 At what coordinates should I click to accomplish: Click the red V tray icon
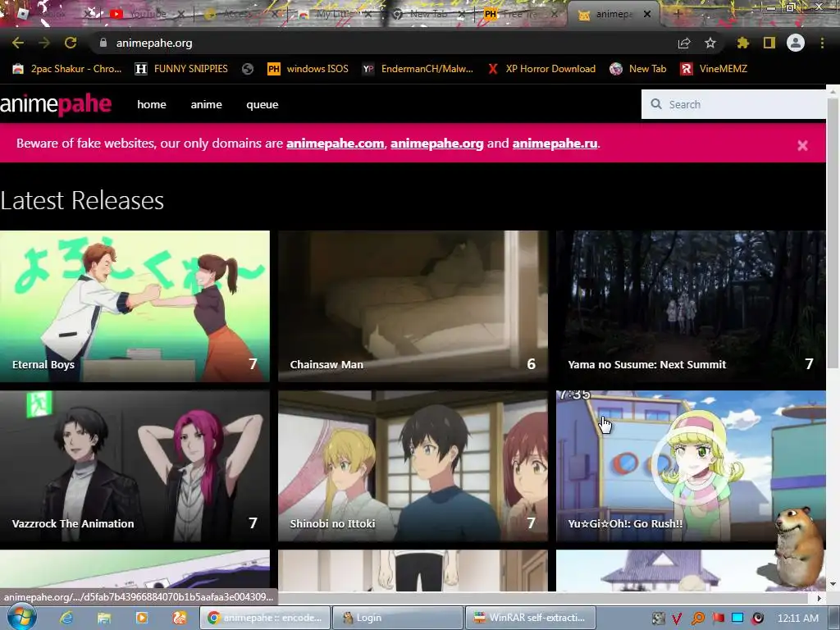pyautogui.click(x=677, y=619)
